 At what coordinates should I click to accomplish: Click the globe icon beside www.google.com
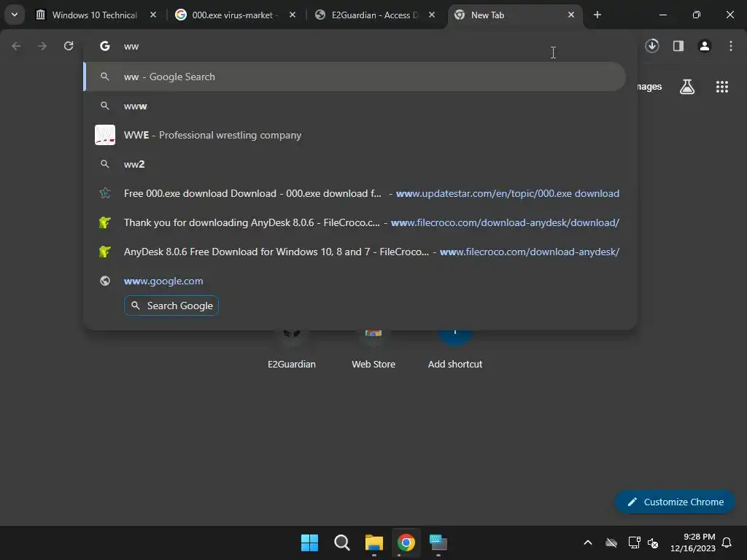point(105,281)
